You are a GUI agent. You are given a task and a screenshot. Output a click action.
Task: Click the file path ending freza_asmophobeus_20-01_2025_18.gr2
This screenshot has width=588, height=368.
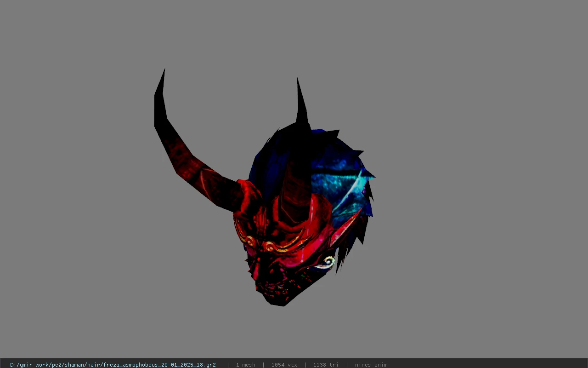click(x=113, y=365)
